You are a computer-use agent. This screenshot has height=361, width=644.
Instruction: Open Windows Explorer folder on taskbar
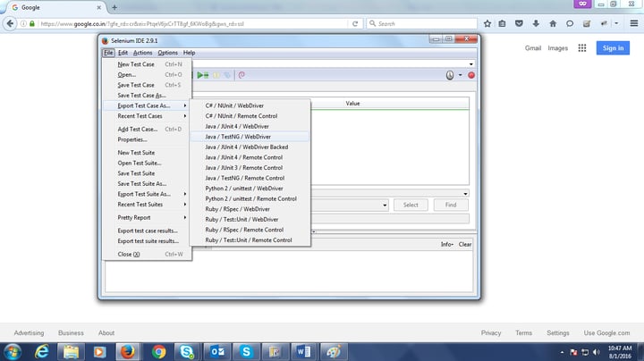[71, 352]
